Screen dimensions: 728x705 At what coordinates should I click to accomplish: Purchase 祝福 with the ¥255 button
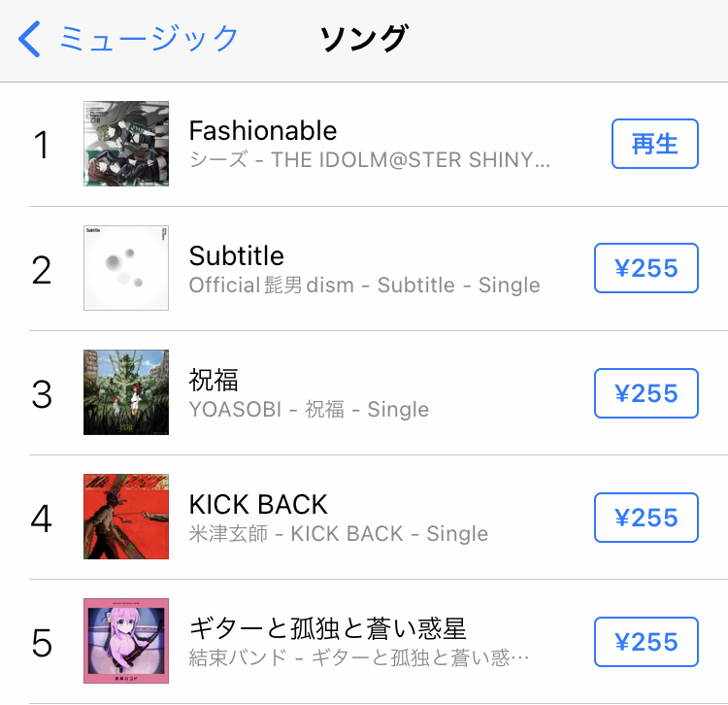pyautogui.click(x=645, y=393)
